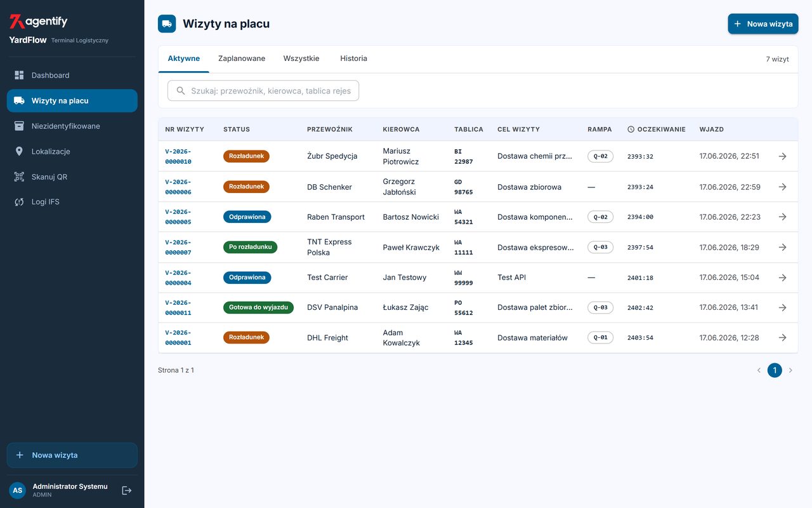
Task: Click the logout icon beside Administrator Systemu
Action: (x=126, y=490)
